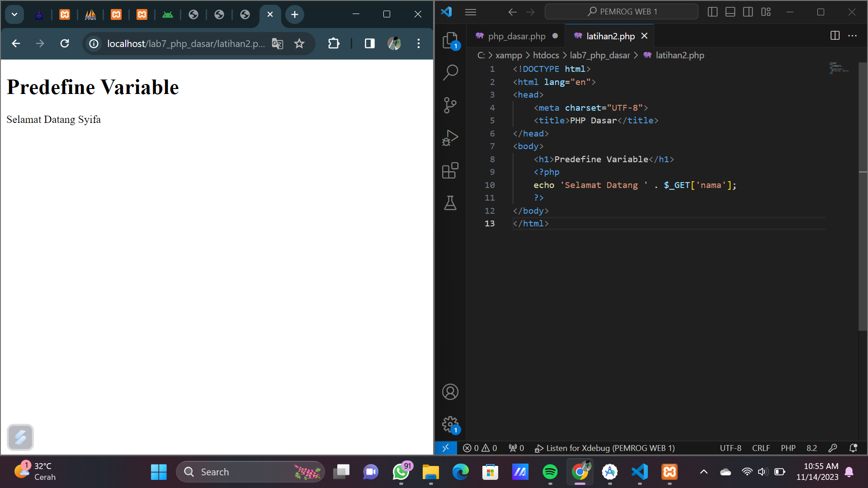Open Chrome extensions puzzle menu
Image resolution: width=868 pixels, height=488 pixels.
tap(334, 43)
